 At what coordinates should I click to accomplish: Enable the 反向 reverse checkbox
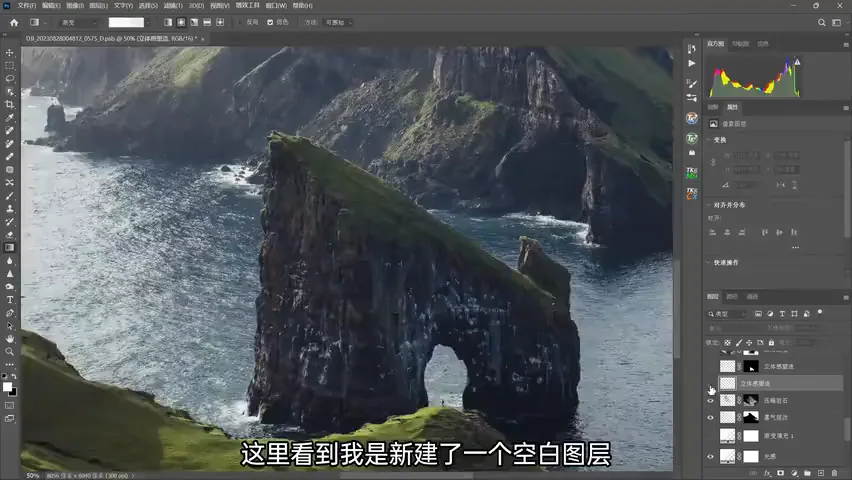pyautogui.click(x=240, y=22)
